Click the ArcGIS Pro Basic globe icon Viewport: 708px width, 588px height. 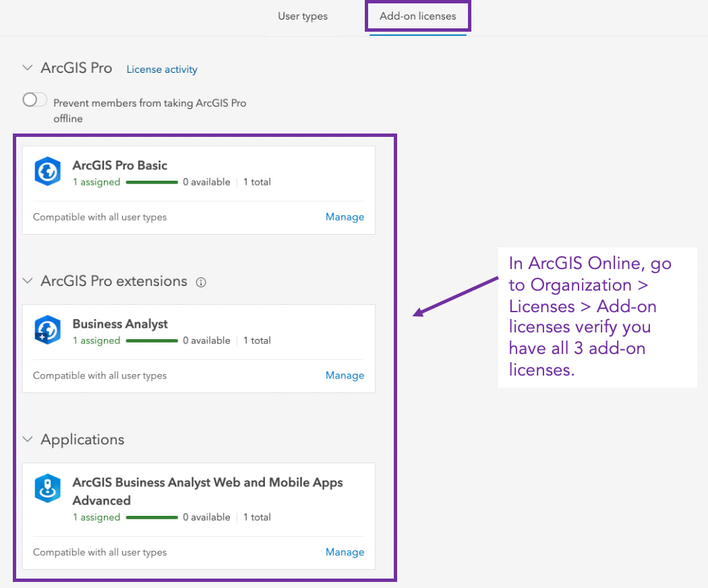point(48,172)
